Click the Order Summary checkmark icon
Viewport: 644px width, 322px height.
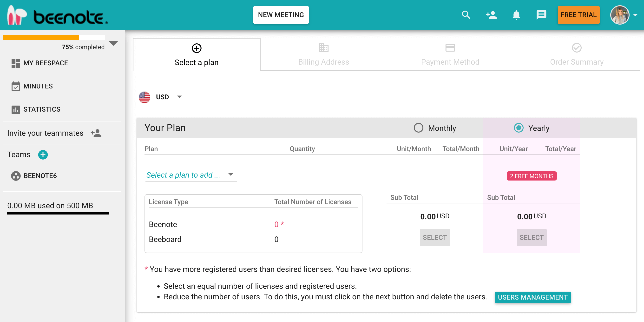coord(577,47)
